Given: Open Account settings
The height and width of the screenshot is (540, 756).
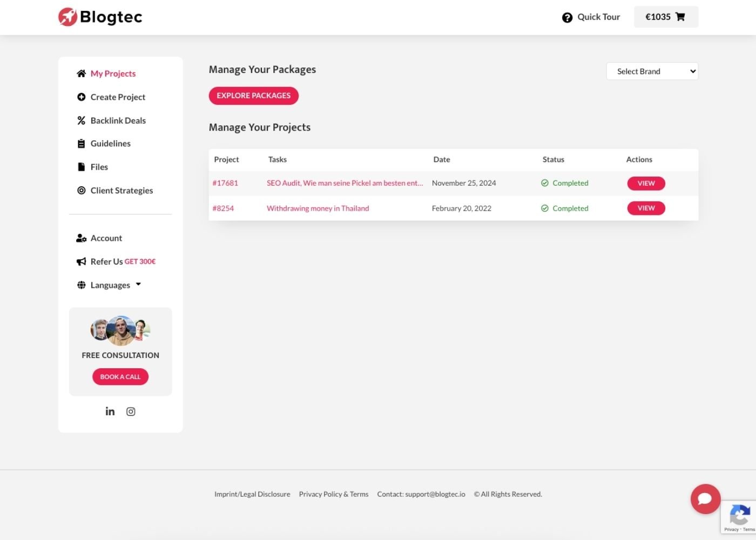Looking at the screenshot, I should [106, 238].
